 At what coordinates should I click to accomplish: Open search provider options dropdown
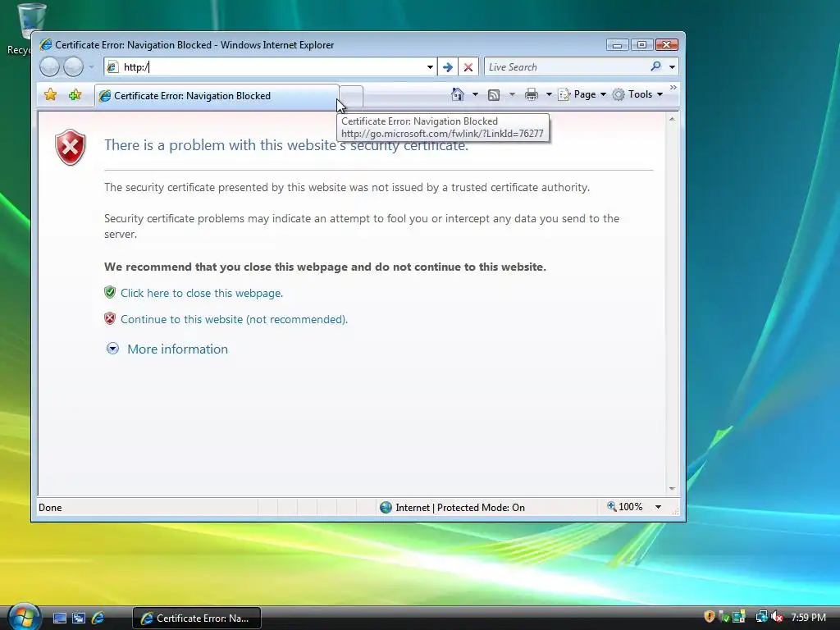(x=672, y=67)
